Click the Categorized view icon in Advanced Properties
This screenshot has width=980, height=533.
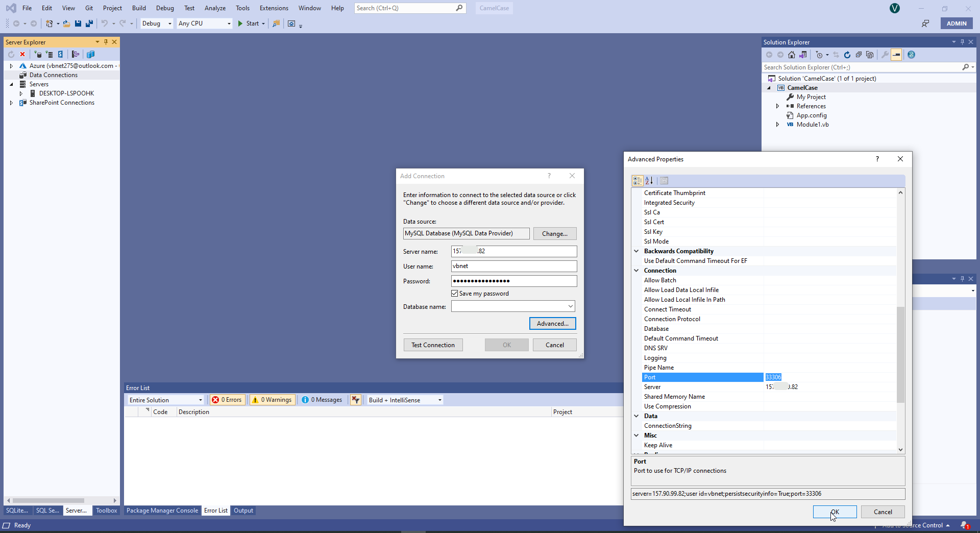tap(638, 181)
